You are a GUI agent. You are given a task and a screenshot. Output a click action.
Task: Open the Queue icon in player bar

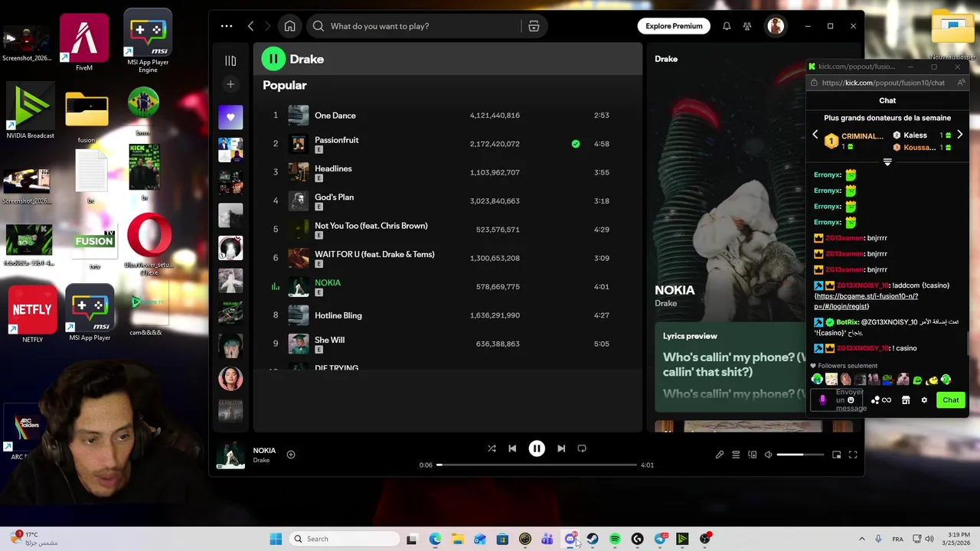pyautogui.click(x=736, y=455)
